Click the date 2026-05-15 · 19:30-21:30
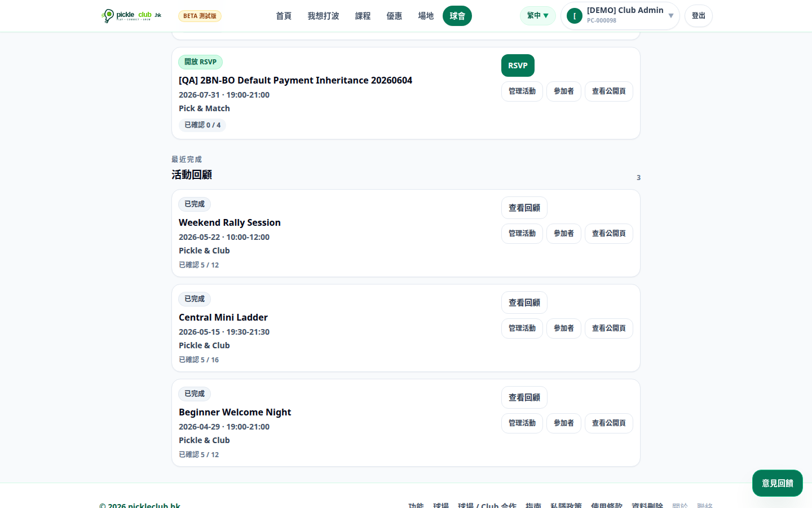812x508 pixels. tap(224, 332)
